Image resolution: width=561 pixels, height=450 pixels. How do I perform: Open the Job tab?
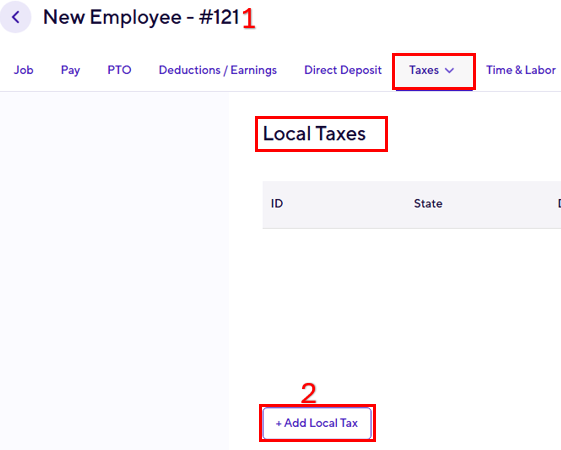point(24,70)
